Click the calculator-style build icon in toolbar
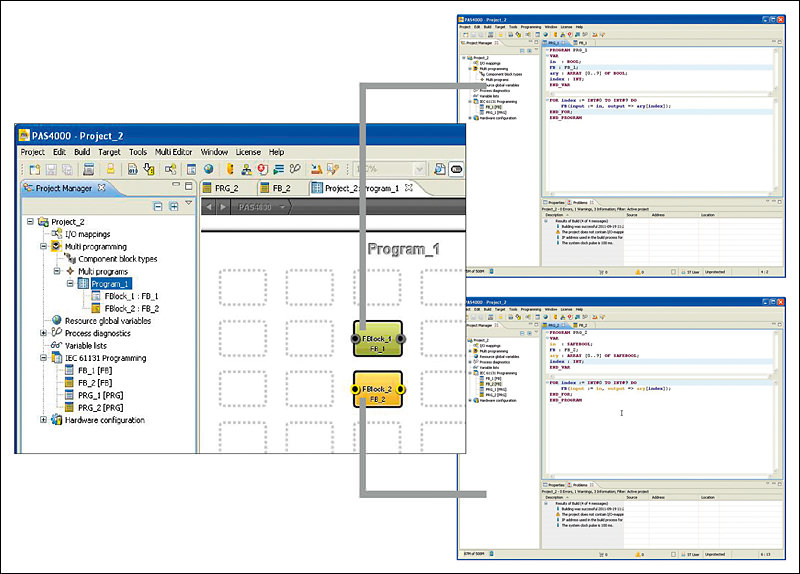This screenshot has width=800, height=574. click(89, 169)
